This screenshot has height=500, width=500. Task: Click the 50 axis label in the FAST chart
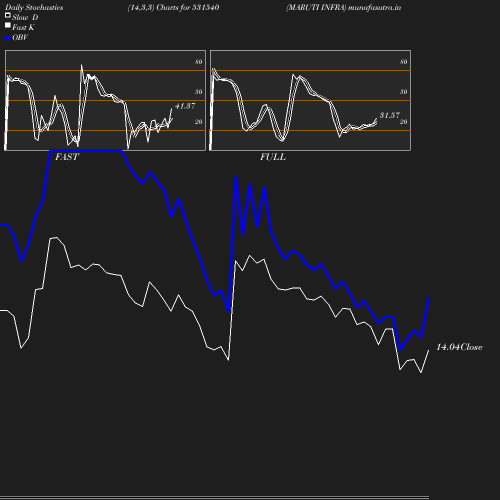tap(199, 92)
